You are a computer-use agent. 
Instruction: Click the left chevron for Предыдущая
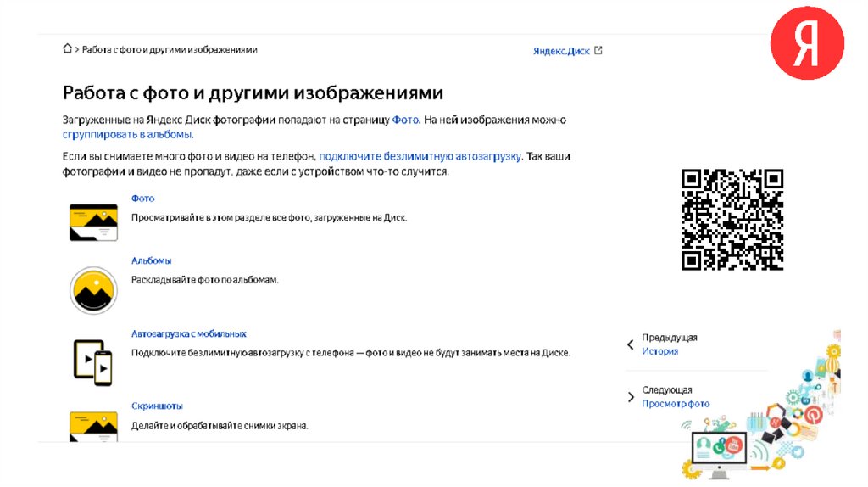tap(630, 344)
